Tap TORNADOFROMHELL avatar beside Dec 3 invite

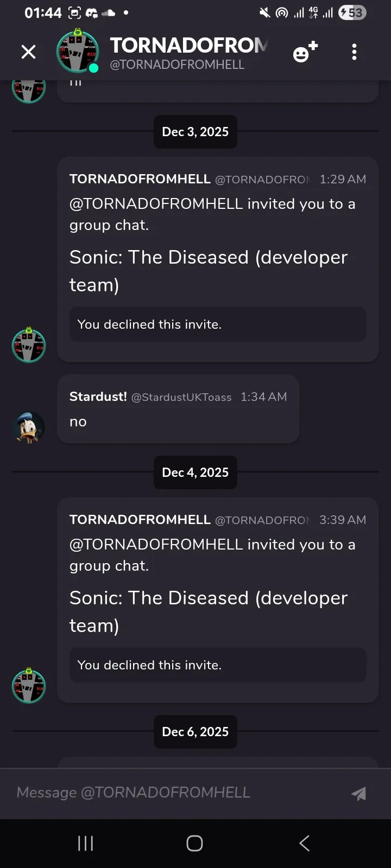click(29, 344)
